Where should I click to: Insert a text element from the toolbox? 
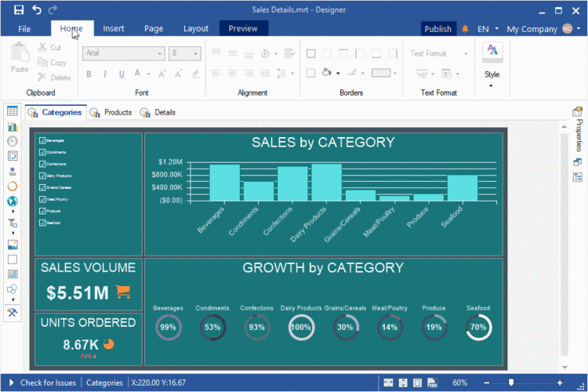coord(13,274)
